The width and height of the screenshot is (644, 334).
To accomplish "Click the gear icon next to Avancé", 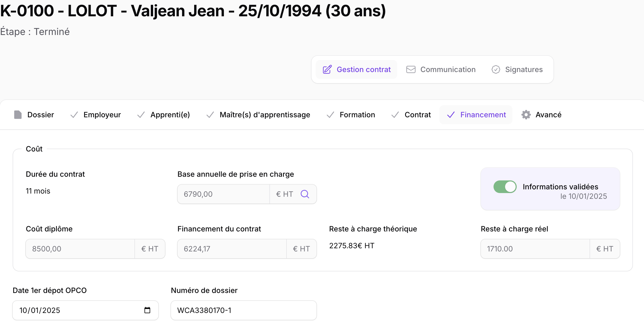I will 526,115.
